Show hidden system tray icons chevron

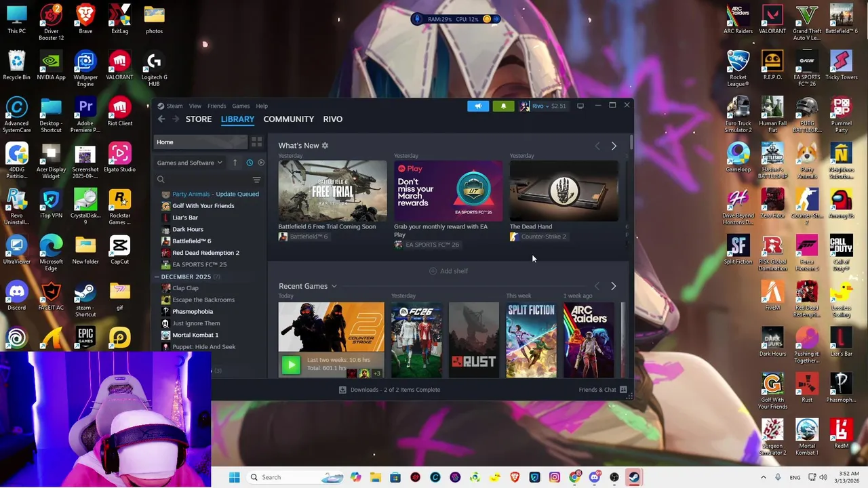click(x=763, y=477)
